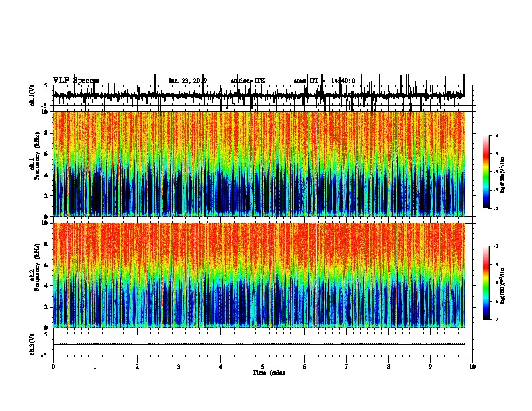Click the ch.1 voltage waveform trace
The image size is (532, 411).
click(x=259, y=95)
